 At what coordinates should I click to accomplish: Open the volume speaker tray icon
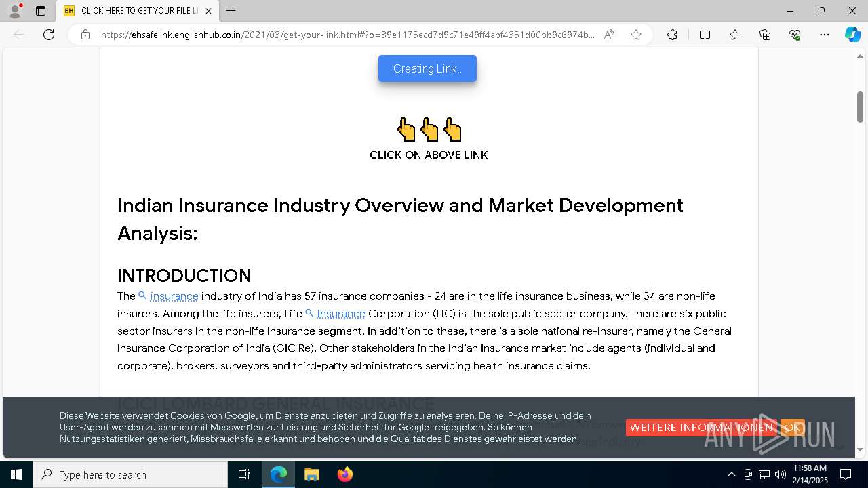click(x=781, y=474)
